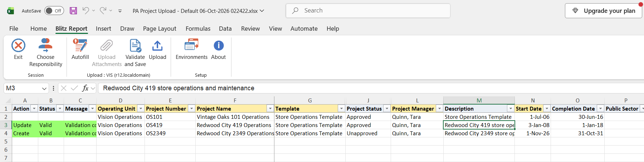
Task: Switch to the Automate tab
Action: point(304,29)
